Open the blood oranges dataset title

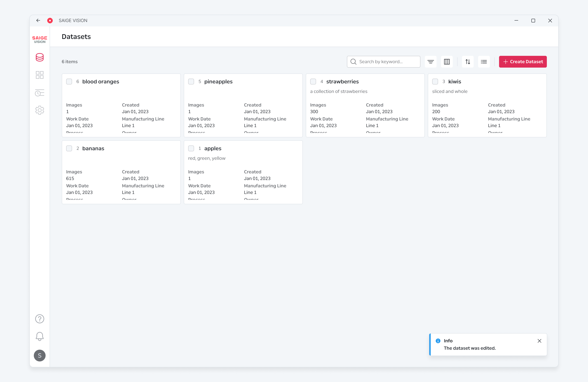pyautogui.click(x=101, y=82)
